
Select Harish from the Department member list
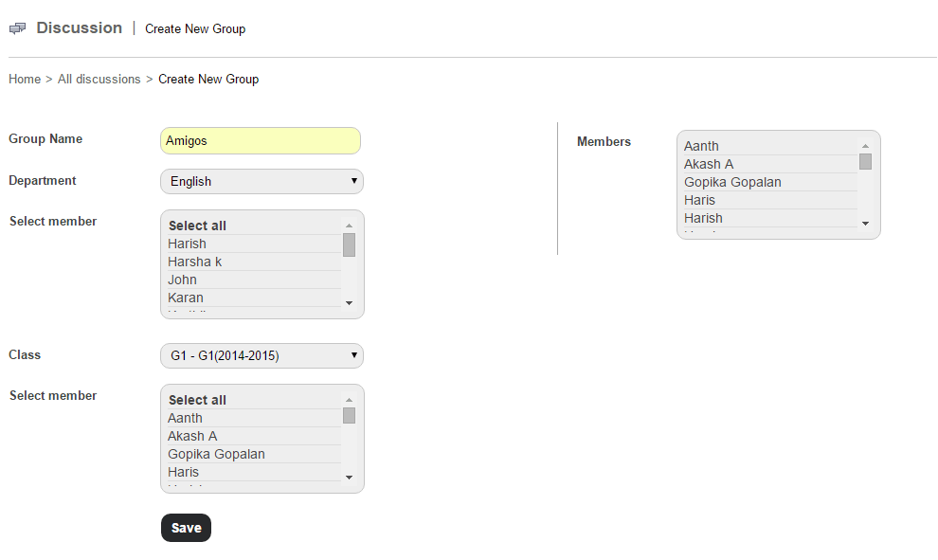click(187, 244)
